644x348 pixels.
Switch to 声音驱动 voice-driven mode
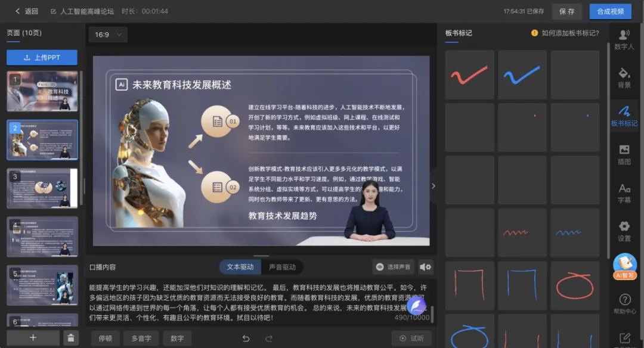[282, 267]
